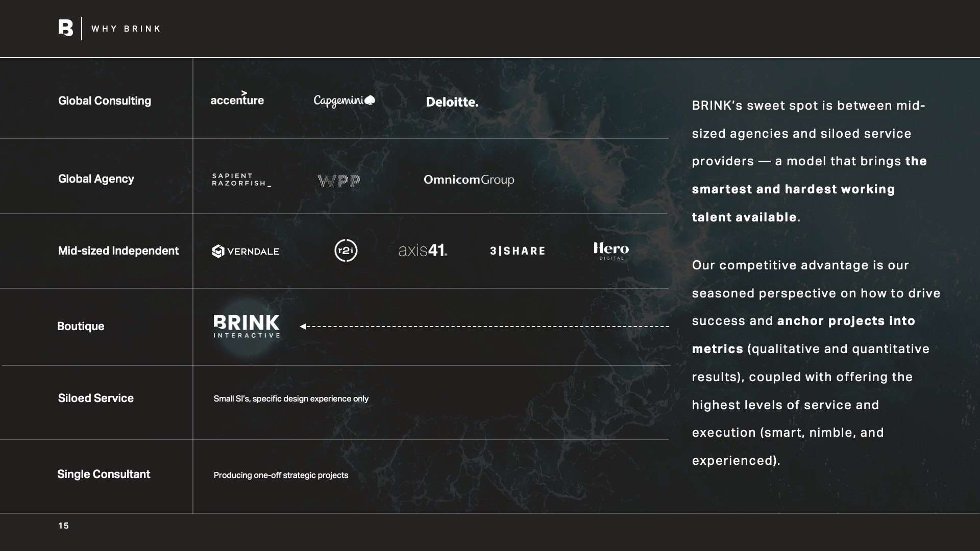This screenshot has height=551, width=980.
Task: Click the Sapient Razorfish logo
Action: (x=241, y=180)
